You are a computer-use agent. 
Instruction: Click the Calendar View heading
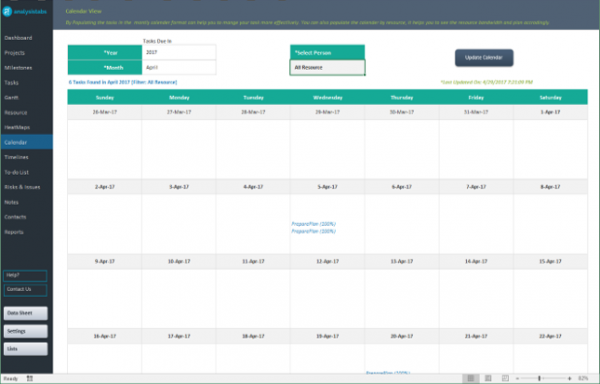(x=83, y=11)
